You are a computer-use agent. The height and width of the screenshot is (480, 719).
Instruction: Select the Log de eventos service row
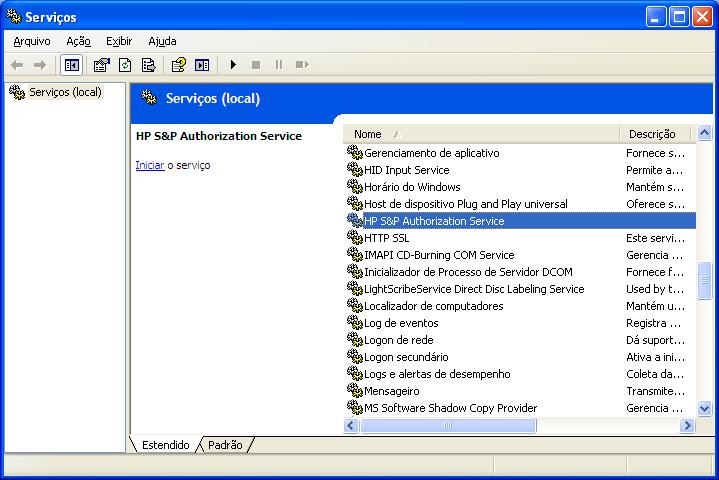[x=401, y=323]
